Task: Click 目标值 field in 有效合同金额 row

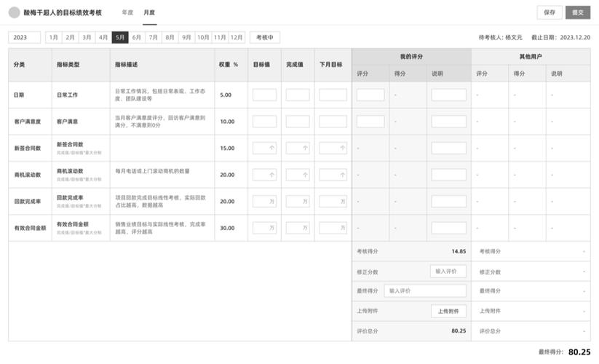Action: click(264, 228)
